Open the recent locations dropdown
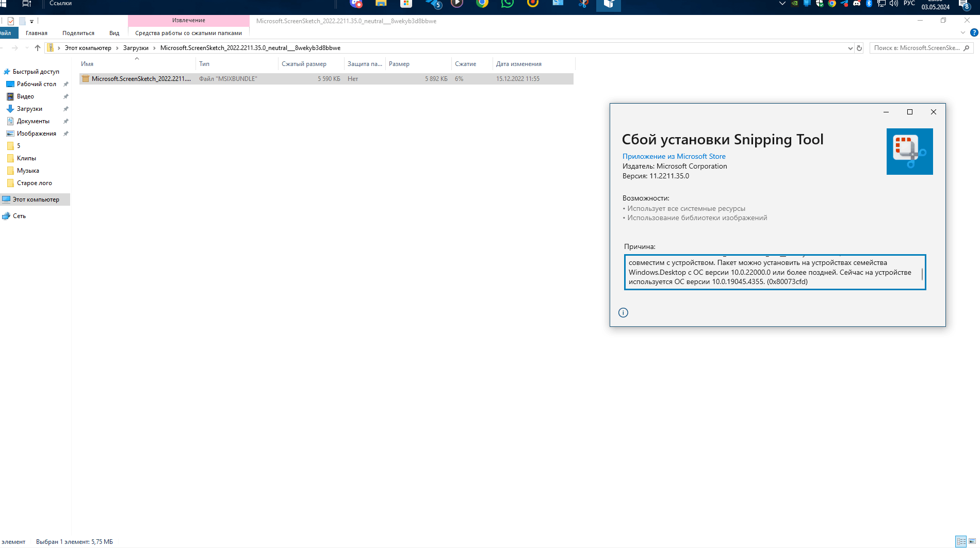 coord(27,48)
